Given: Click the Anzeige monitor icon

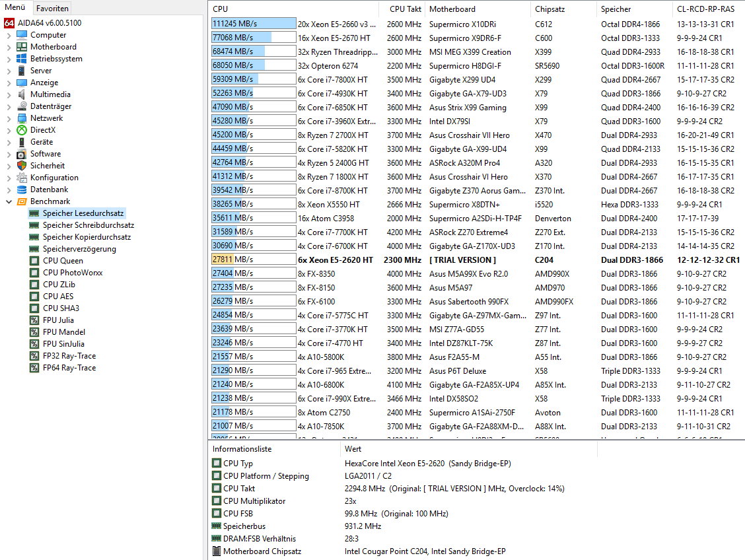Looking at the screenshot, I should coord(22,82).
